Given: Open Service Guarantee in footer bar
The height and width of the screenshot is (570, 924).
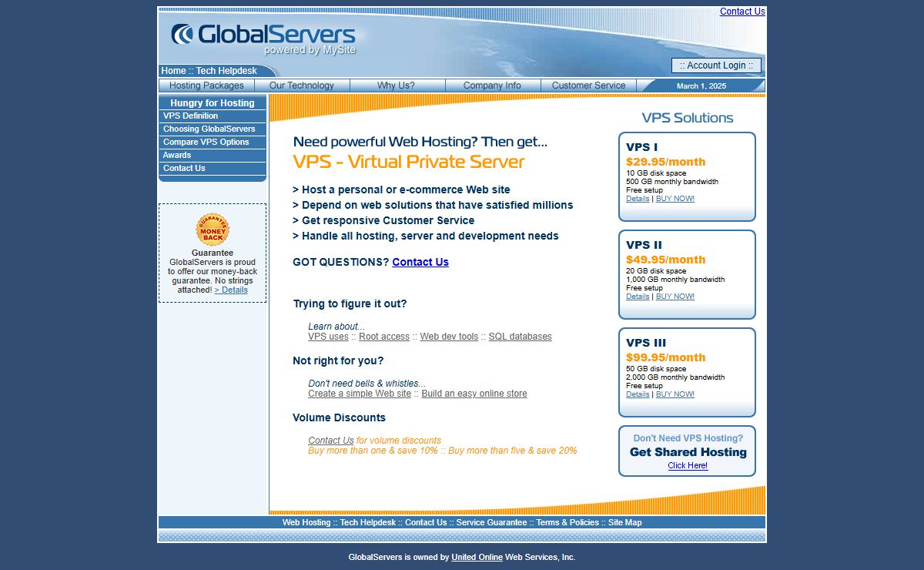Looking at the screenshot, I should coord(492,522).
